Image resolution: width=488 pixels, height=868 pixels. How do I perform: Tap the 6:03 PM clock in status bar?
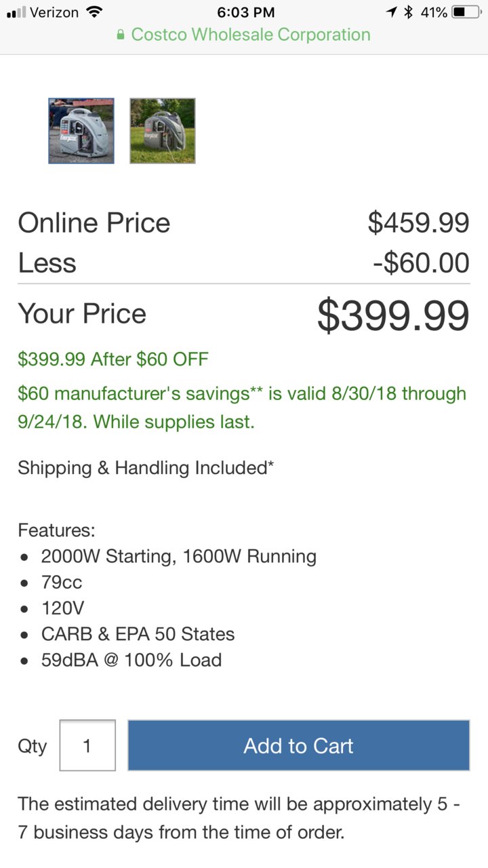(x=246, y=12)
